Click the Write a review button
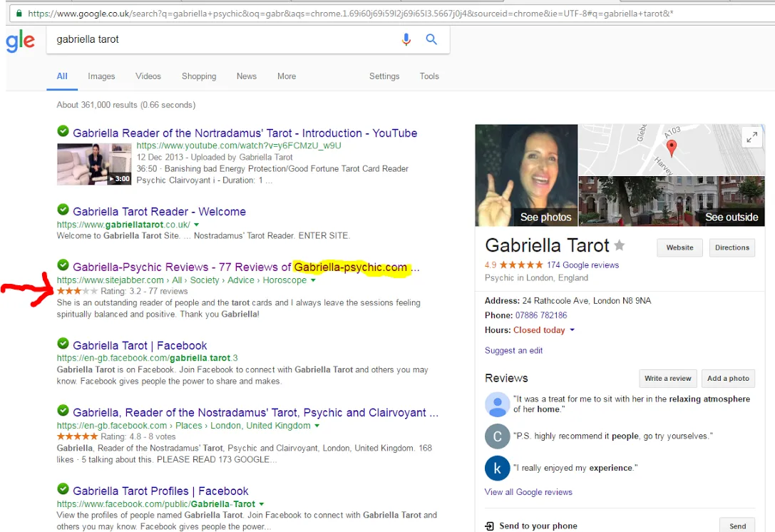Screen dimensions: 775x532 [x=667, y=379]
